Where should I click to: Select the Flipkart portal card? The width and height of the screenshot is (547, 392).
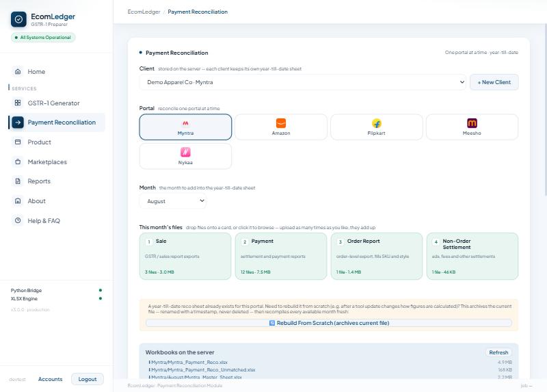[x=377, y=127]
